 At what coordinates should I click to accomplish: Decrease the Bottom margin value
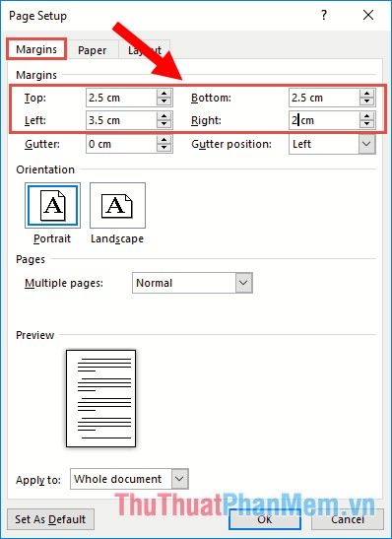[x=367, y=101]
